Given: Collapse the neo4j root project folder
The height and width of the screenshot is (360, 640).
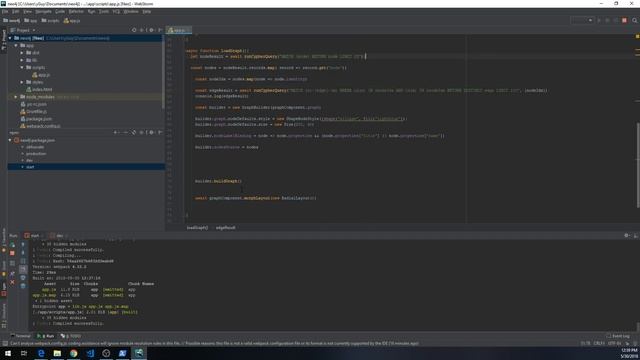Looking at the screenshot, I should click(x=10, y=38).
